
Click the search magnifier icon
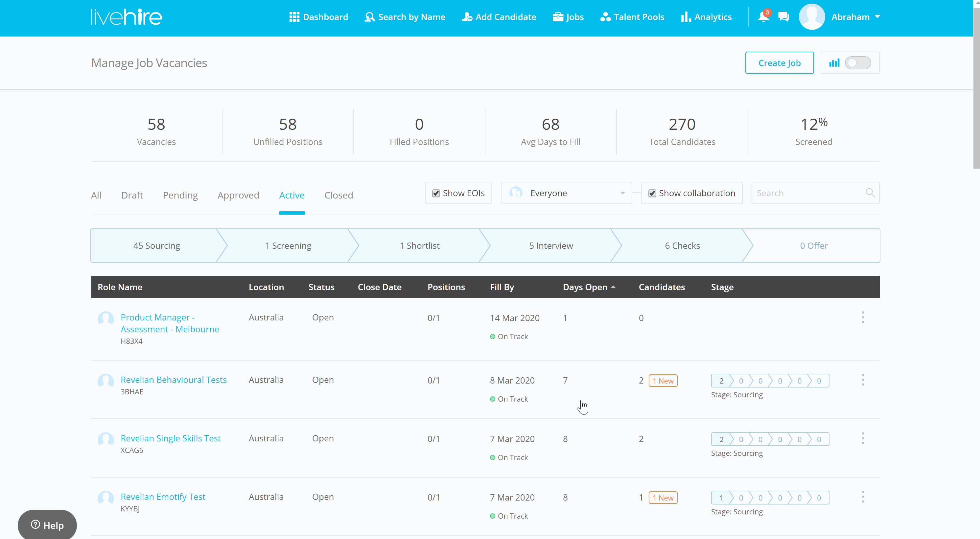tap(870, 193)
